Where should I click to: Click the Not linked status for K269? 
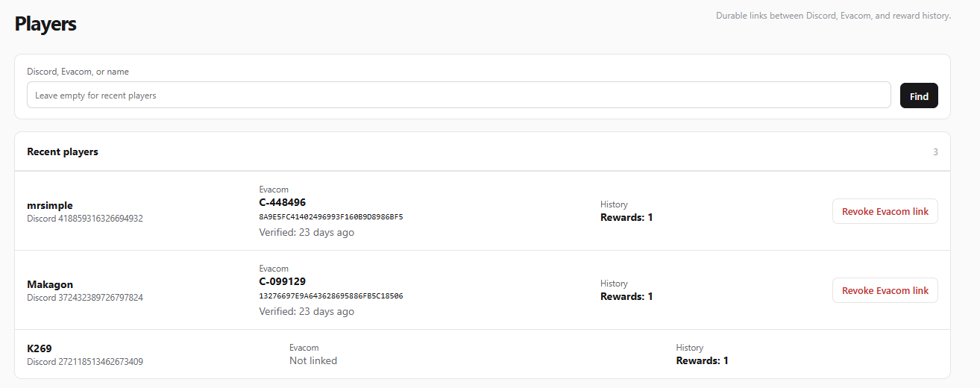tap(313, 360)
